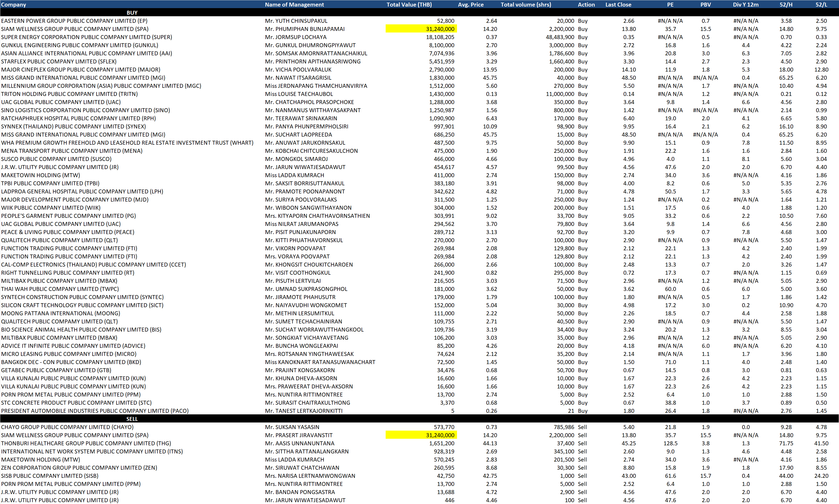Screen dimensions: 839x504
Task: Click ZEN CORPORATION GROUP company cell
Action: (79, 468)
